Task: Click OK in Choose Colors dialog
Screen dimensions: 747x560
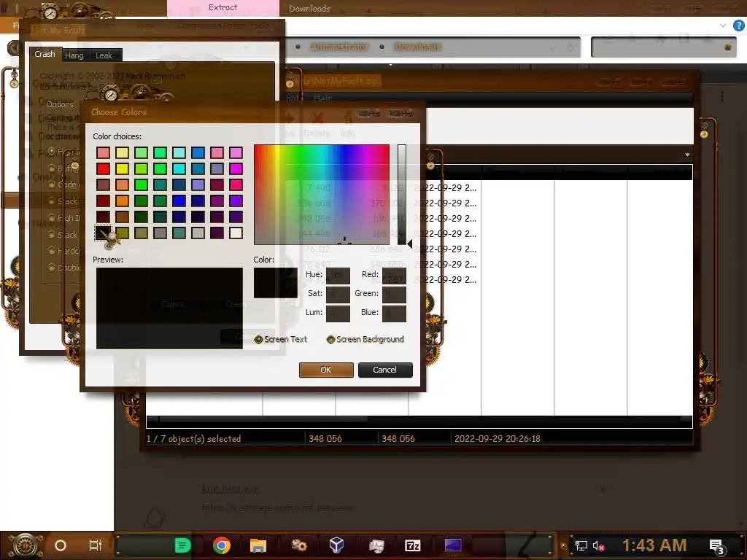Action: [x=326, y=370]
